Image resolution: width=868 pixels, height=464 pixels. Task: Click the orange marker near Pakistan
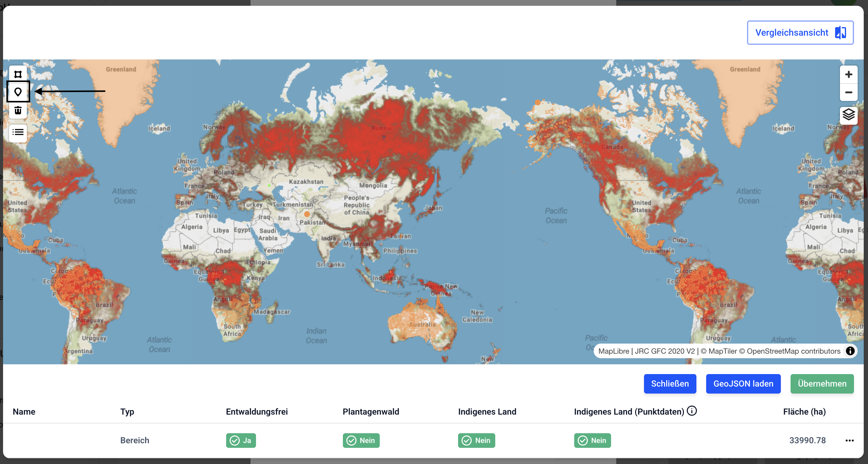[x=307, y=214]
